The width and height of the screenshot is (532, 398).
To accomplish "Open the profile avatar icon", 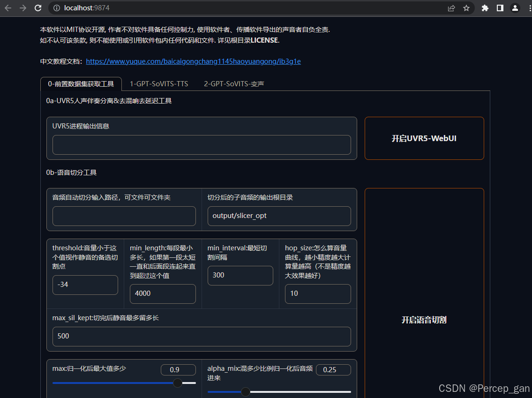I will point(515,8).
